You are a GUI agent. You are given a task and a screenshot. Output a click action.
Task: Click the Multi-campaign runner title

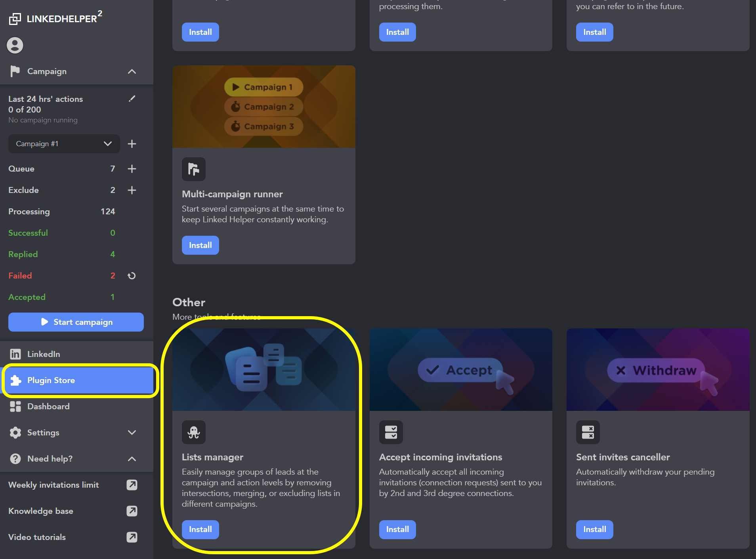232,194
